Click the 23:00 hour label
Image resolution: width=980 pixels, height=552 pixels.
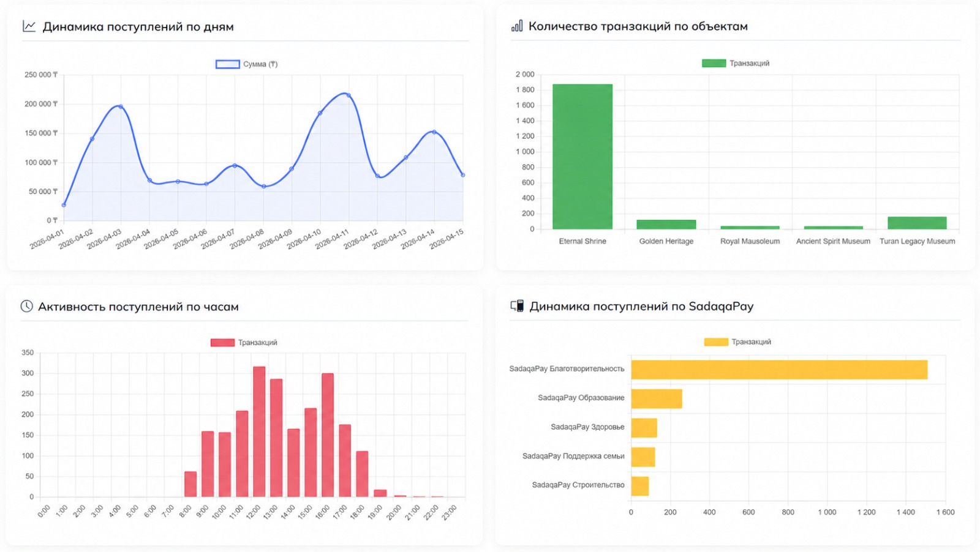(449, 512)
